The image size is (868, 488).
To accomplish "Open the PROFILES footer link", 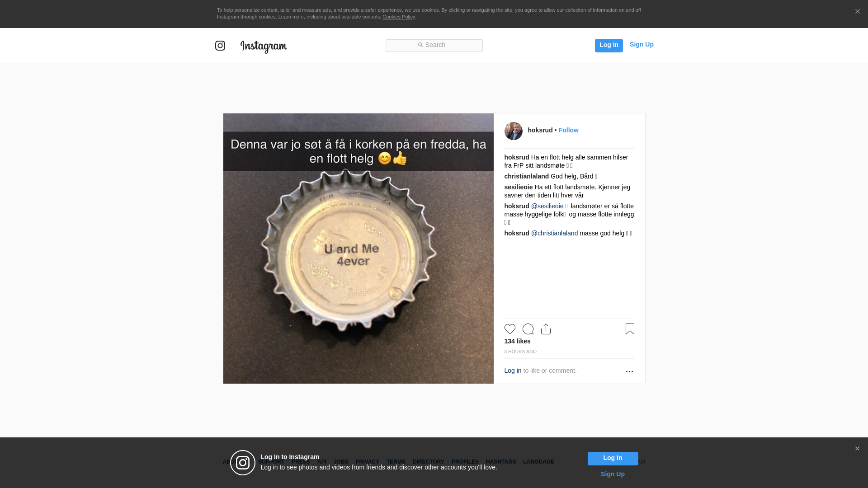I will tap(465, 462).
